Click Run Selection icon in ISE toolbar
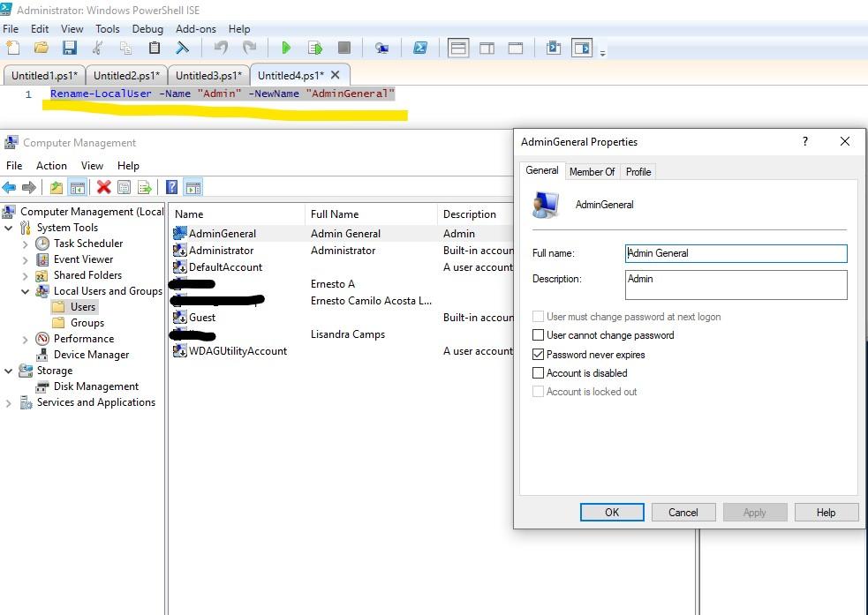The width and height of the screenshot is (868, 615). (x=315, y=49)
